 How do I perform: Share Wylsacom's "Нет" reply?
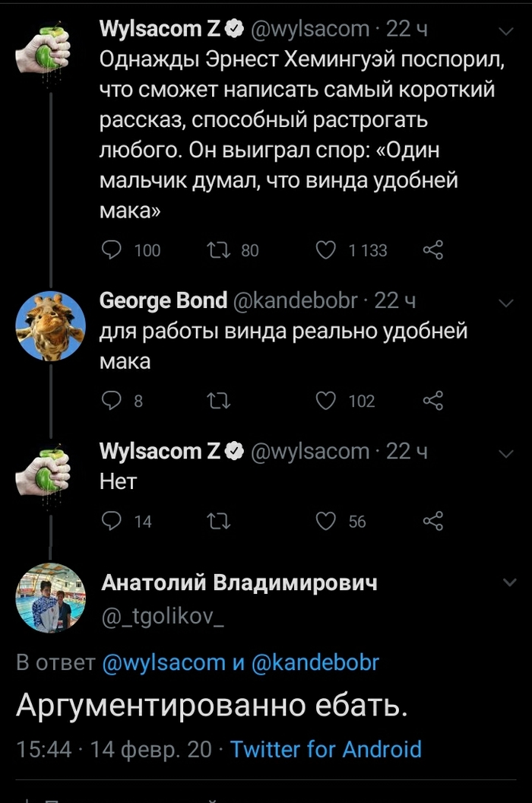pos(432,521)
